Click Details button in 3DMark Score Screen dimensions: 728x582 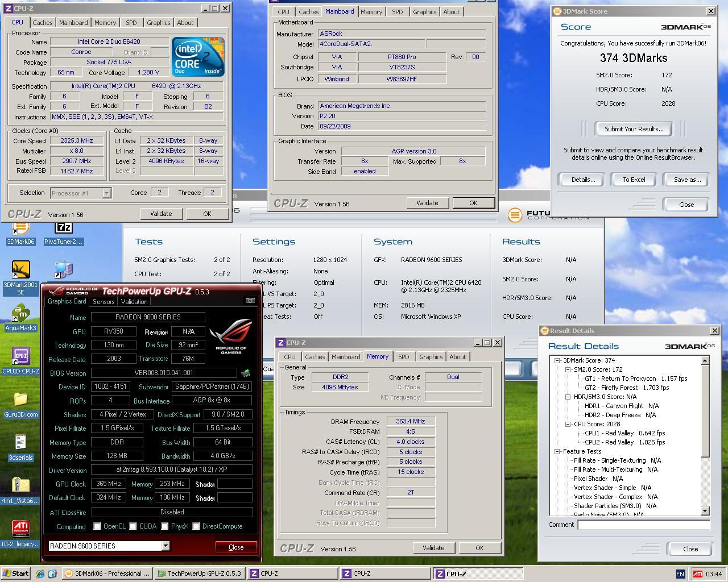click(583, 180)
